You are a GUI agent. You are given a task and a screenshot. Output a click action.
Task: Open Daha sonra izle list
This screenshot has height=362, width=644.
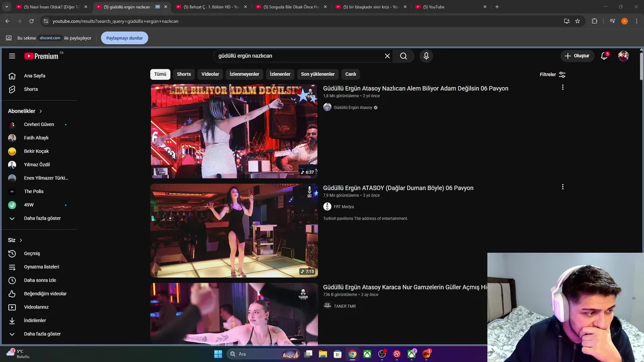(40, 280)
